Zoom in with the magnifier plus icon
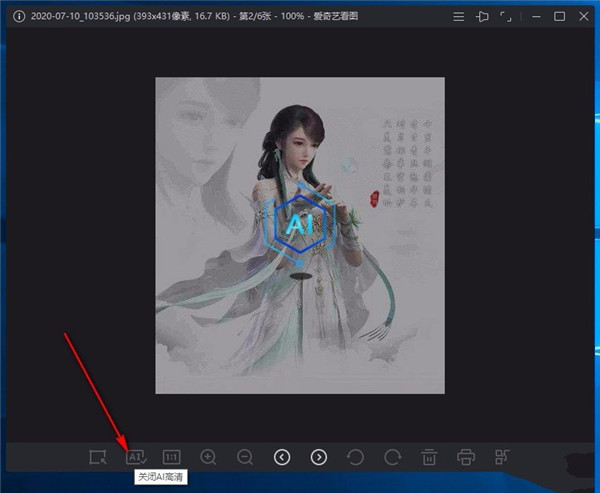 tap(208, 457)
